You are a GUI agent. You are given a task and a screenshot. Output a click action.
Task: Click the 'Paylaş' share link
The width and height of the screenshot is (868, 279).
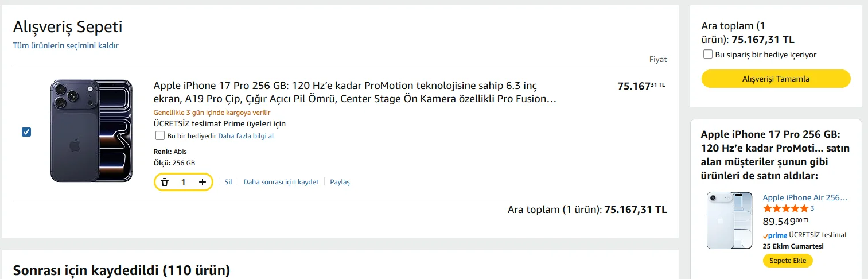340,182
